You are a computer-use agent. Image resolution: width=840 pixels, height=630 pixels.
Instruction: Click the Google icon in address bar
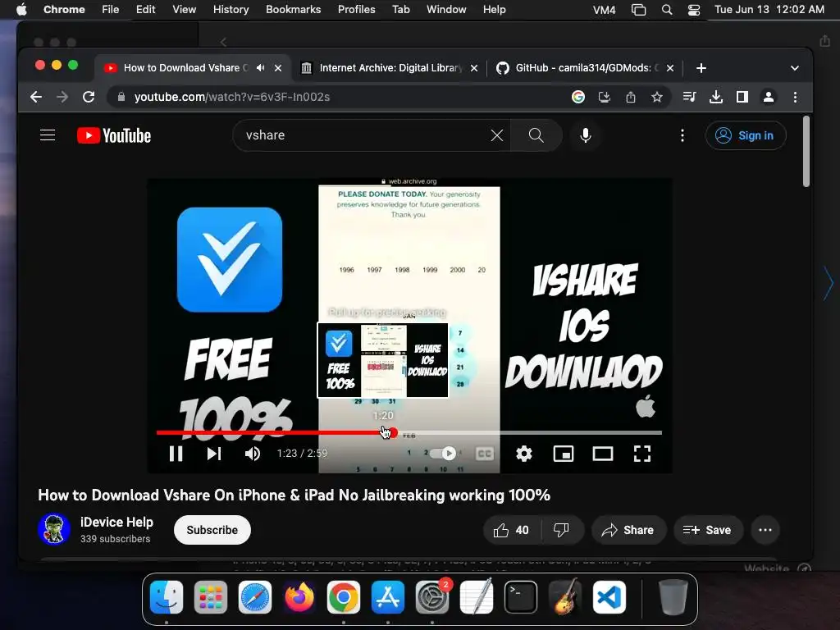(578, 97)
